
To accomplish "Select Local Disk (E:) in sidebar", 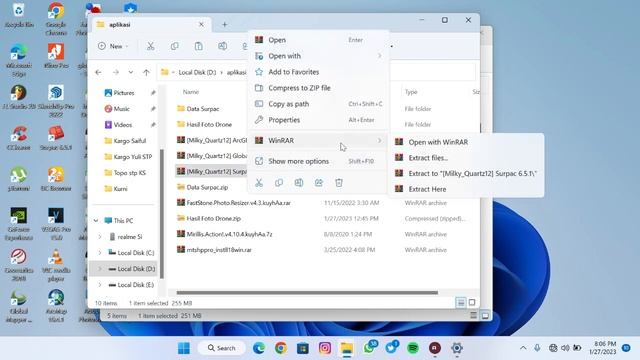I will click(131, 285).
